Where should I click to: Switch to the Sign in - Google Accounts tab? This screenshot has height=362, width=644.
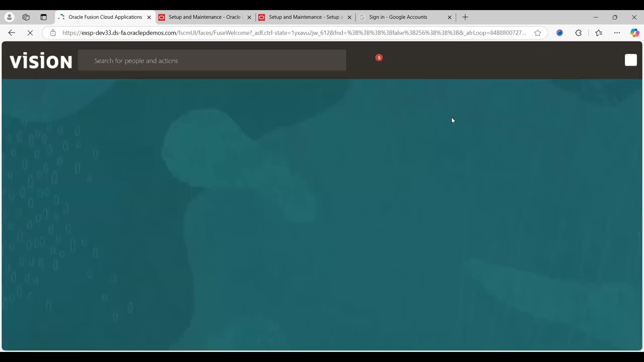pos(406,17)
